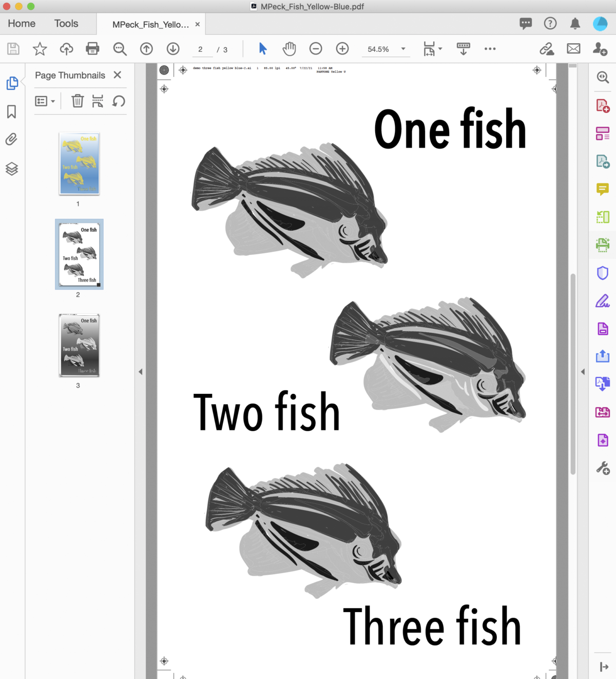Open the Fill & Sign tool
The image size is (616, 679).
(x=602, y=300)
